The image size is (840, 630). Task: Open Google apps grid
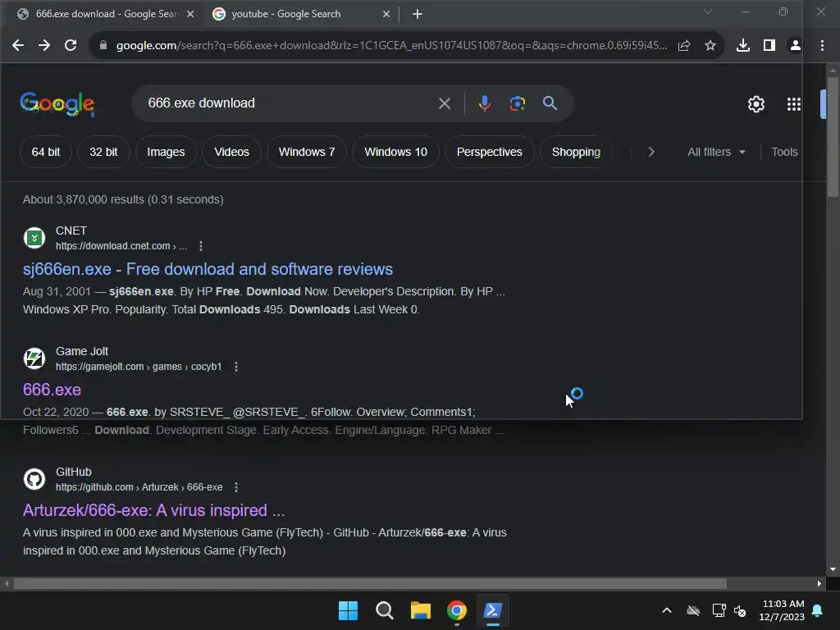pyautogui.click(x=793, y=104)
